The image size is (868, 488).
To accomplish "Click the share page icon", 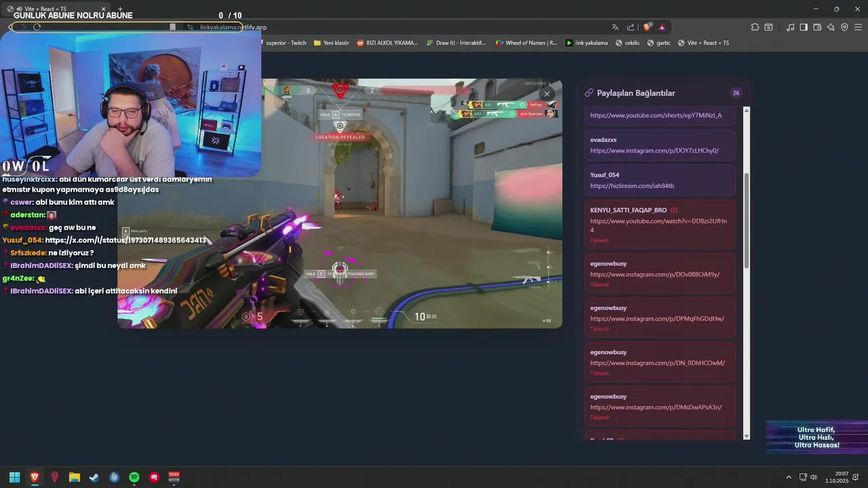I will coord(631,27).
